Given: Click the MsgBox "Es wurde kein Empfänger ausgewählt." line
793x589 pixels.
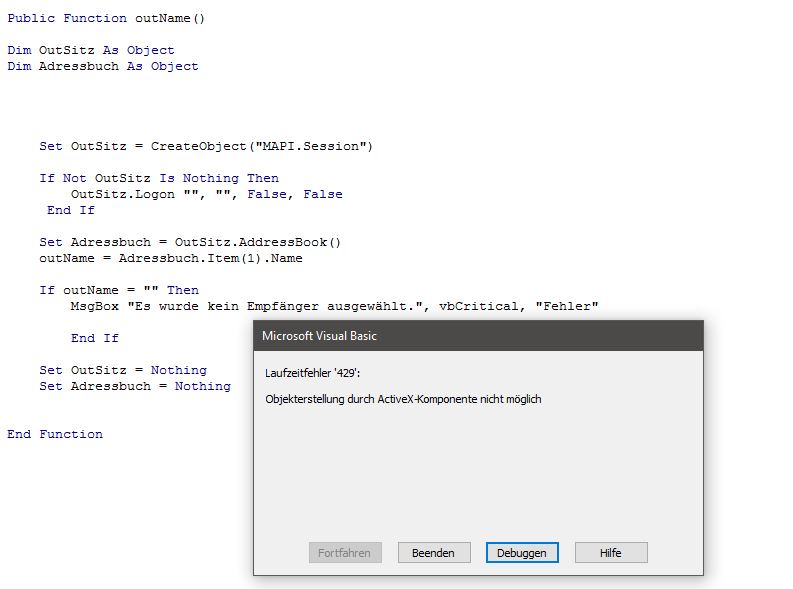Looking at the screenshot, I should 334,306.
